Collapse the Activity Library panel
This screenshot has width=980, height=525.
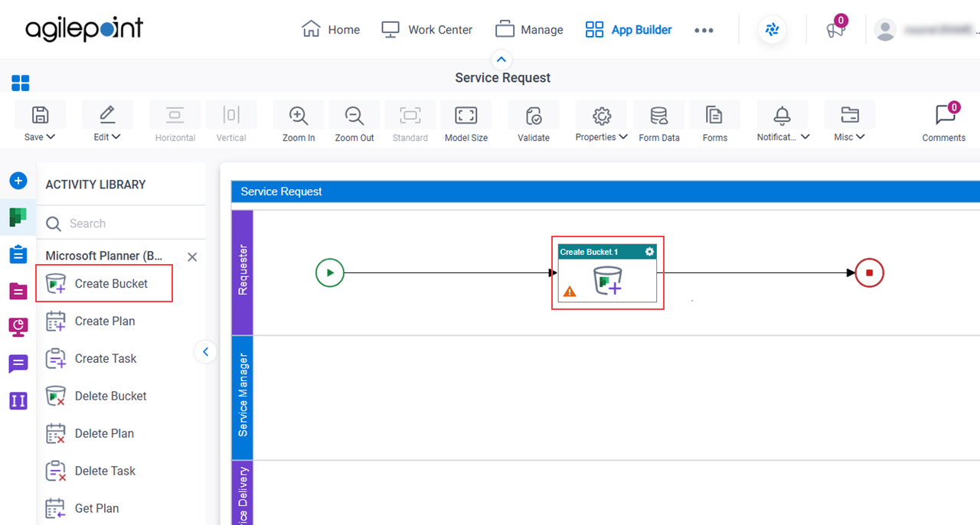(x=205, y=352)
